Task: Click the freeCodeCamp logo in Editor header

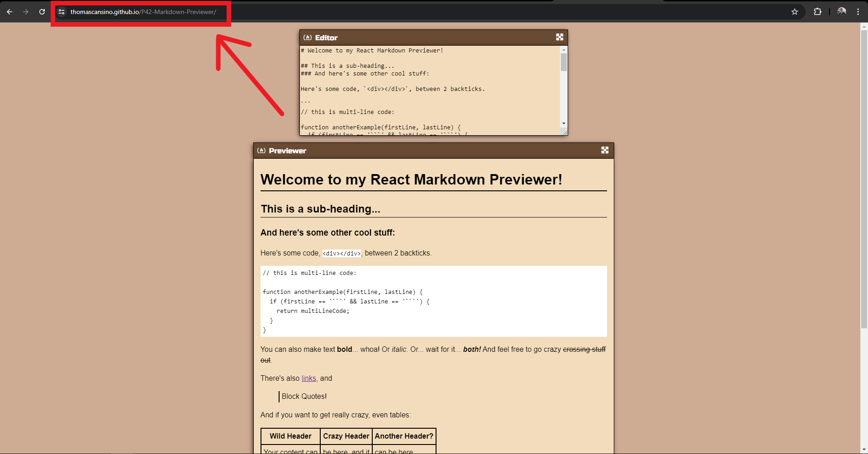Action: pos(308,38)
